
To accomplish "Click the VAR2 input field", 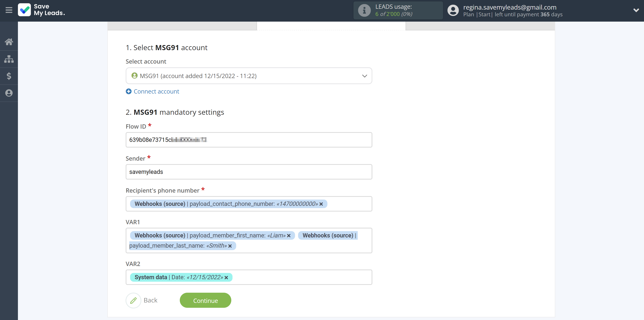I will [x=249, y=277].
